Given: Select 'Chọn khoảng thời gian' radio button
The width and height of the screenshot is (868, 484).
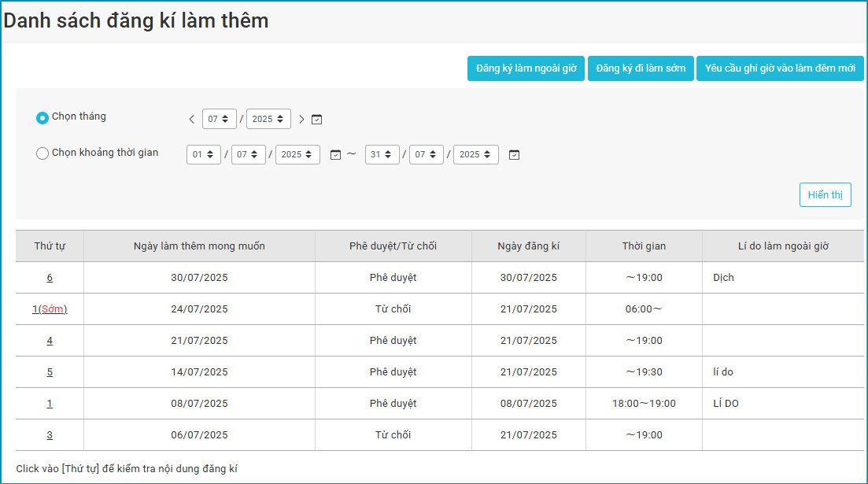Looking at the screenshot, I should pyautogui.click(x=42, y=153).
